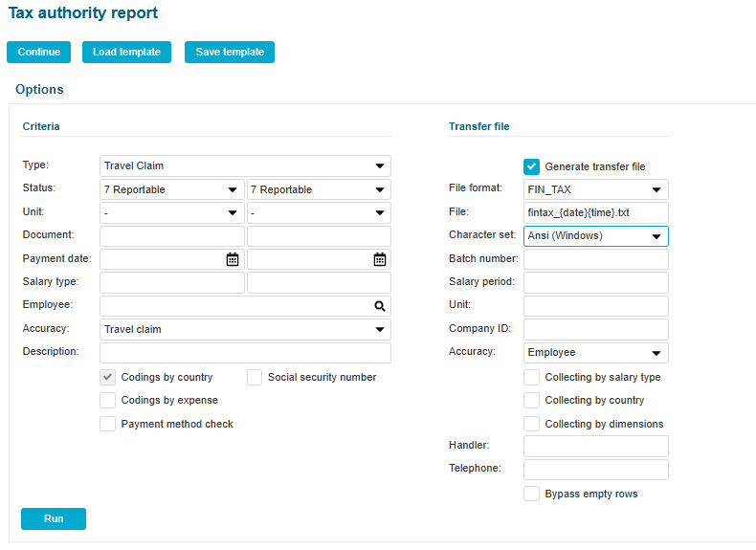Click the File name field fintax_{date}{time}.txt
The width and height of the screenshot is (756, 550).
pyautogui.click(x=596, y=212)
